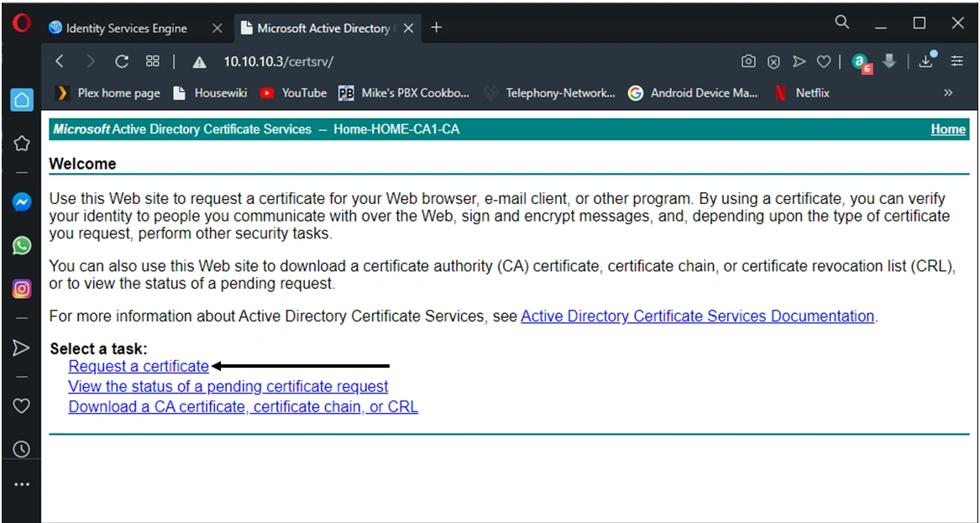The width and height of the screenshot is (980, 523).
Task: Open the Telephony-Network bookmark
Action: point(550,93)
